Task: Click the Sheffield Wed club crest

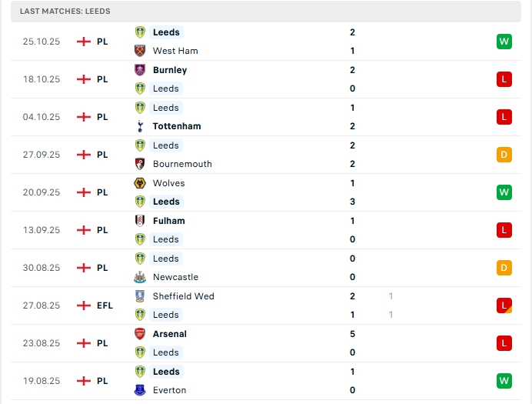Action: pyautogui.click(x=140, y=296)
